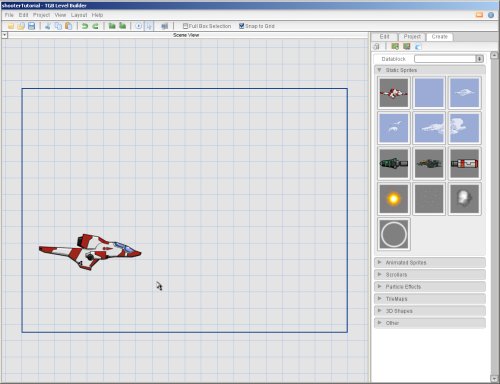Open the Scene View dropdown arrow at left
The image size is (500, 384).
[4, 35]
